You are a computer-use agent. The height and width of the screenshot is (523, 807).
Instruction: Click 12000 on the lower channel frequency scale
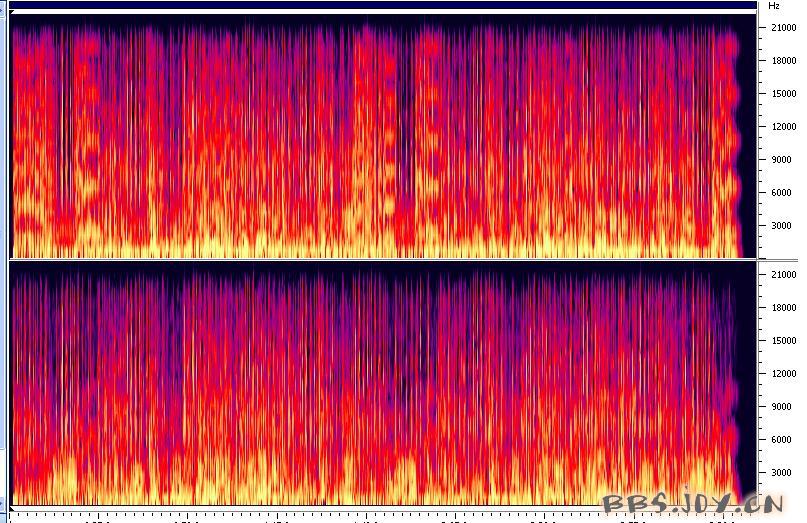(x=784, y=374)
